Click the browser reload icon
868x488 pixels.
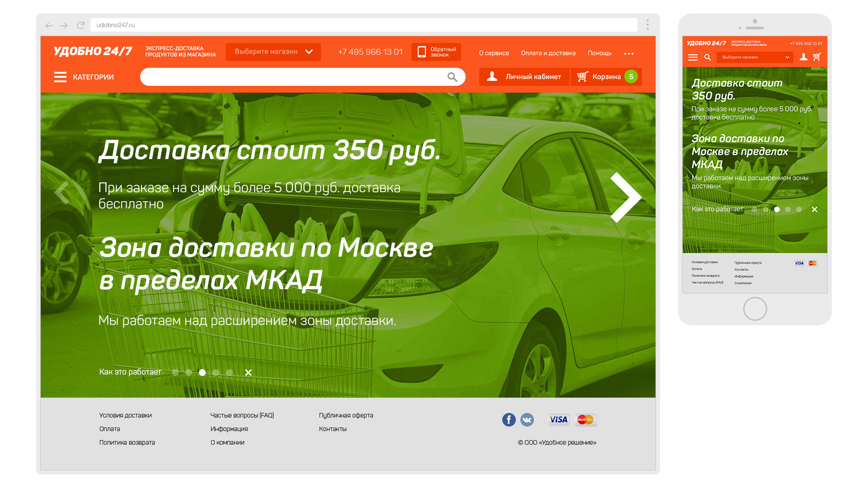pyautogui.click(x=80, y=25)
